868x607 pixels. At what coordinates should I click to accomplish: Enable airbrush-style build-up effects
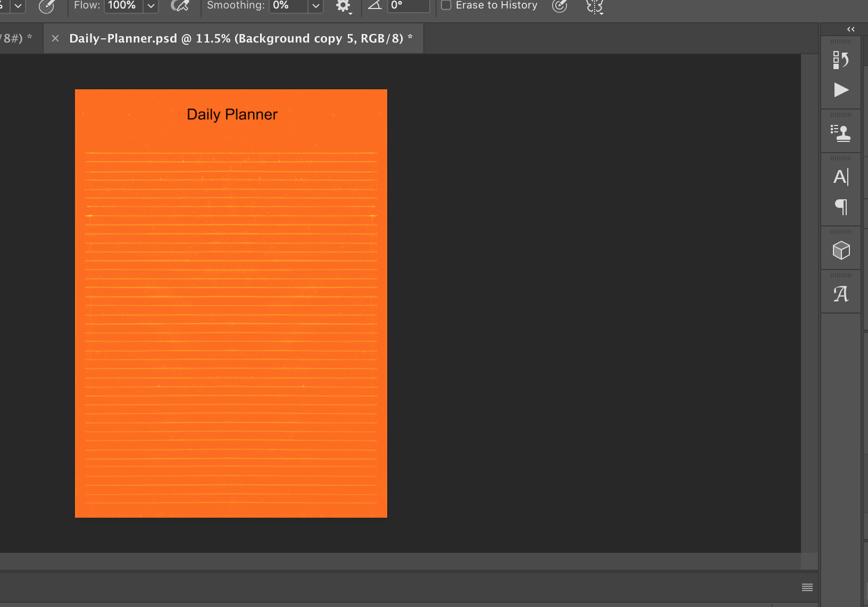pos(180,5)
